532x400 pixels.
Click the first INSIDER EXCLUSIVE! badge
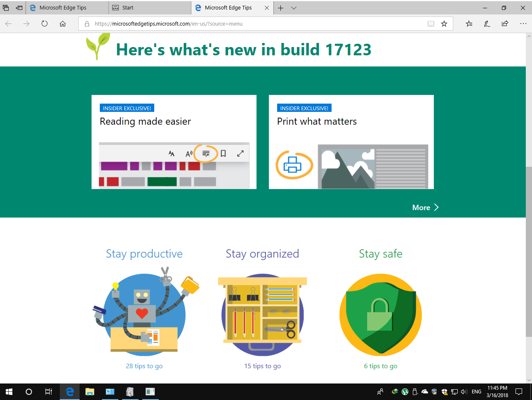coord(127,108)
